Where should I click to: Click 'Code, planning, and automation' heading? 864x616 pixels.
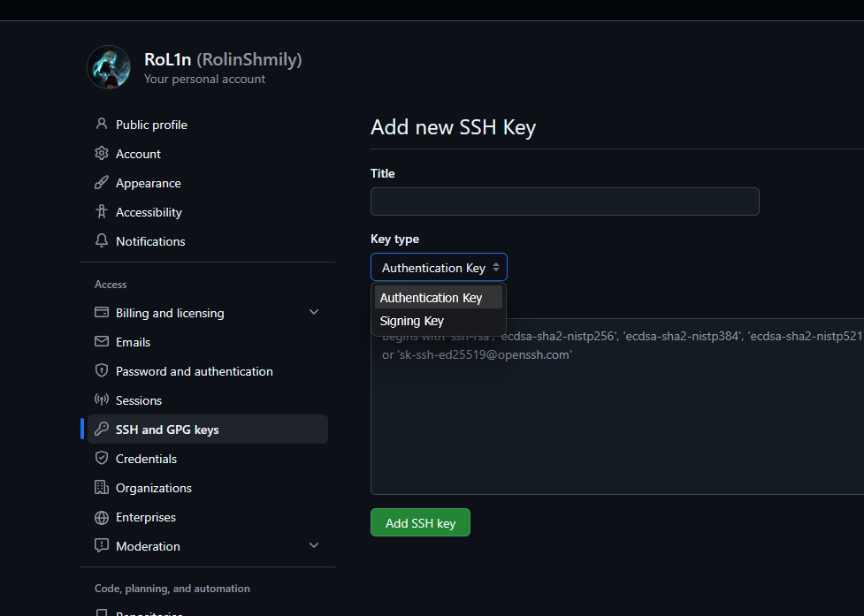(x=172, y=589)
